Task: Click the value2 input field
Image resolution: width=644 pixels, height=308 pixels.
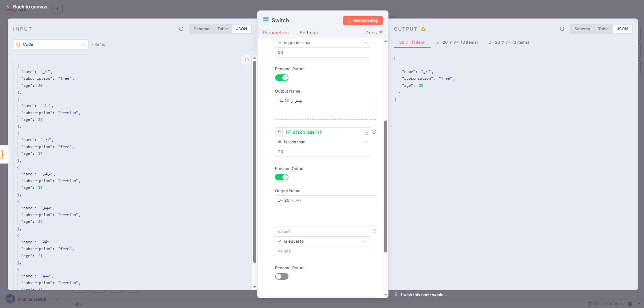Action: (x=322, y=251)
